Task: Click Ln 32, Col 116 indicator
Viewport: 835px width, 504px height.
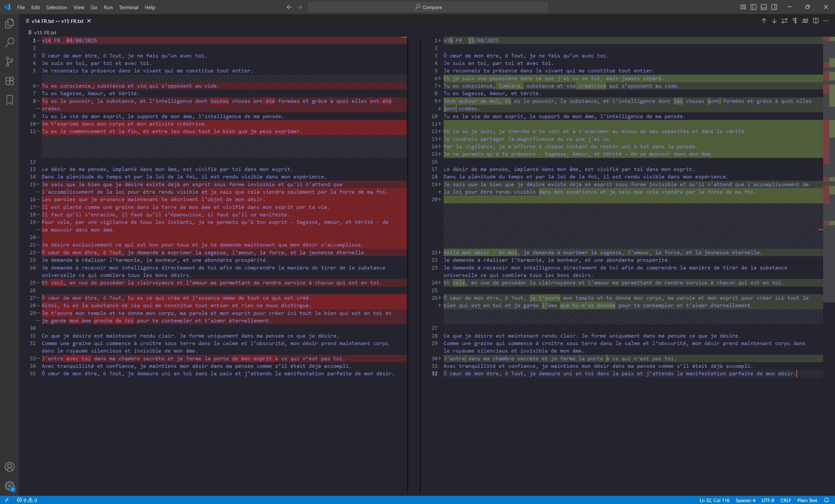Action: click(714, 500)
